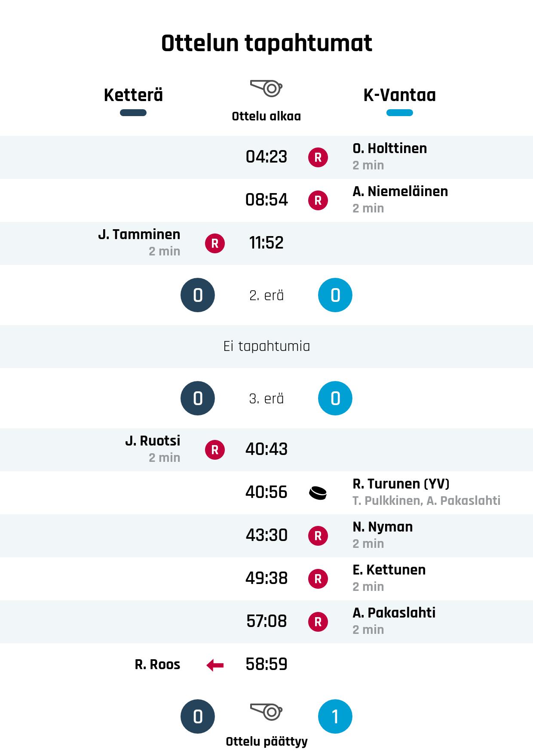This screenshot has width=533, height=756.
Task: Click the light blue K-Vantaa color bar
Action: [399, 113]
